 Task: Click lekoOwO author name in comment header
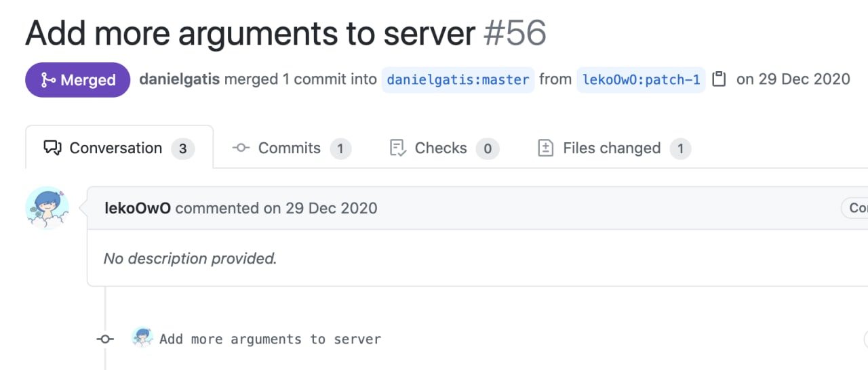(x=138, y=208)
